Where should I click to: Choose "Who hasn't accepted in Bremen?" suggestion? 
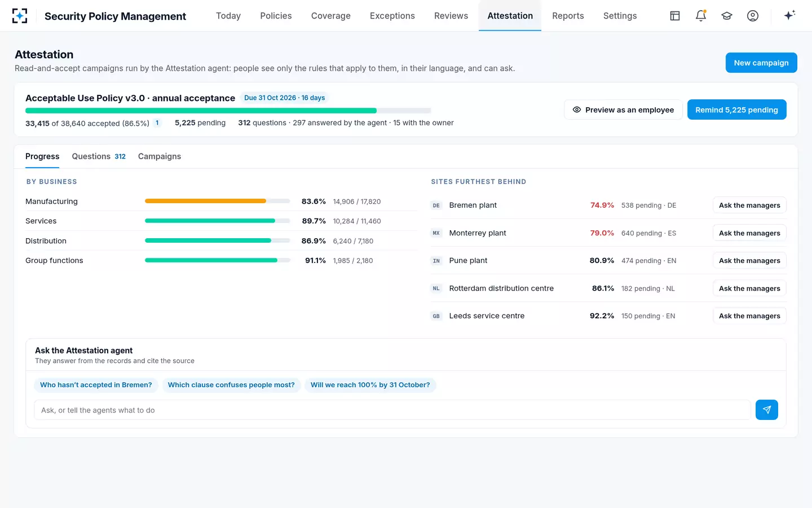point(96,385)
